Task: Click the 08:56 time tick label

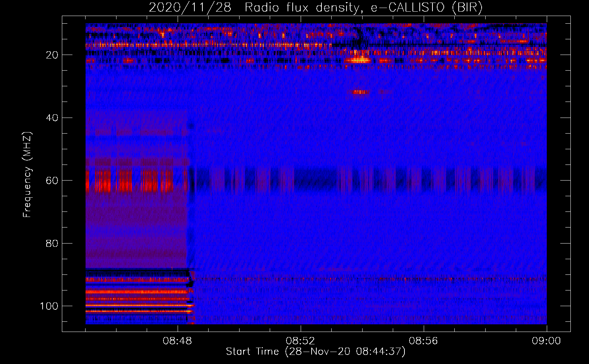Action: pyautogui.click(x=423, y=341)
